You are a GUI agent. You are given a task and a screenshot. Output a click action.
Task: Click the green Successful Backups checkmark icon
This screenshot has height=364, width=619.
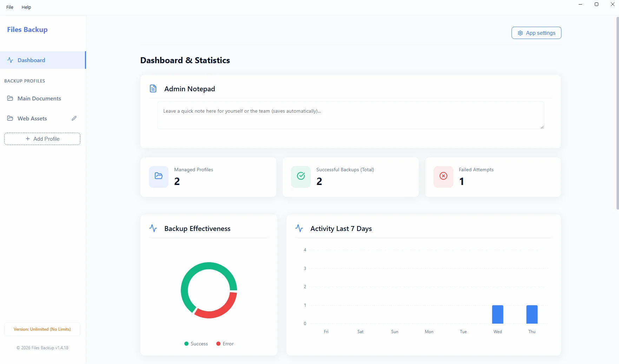301,176
